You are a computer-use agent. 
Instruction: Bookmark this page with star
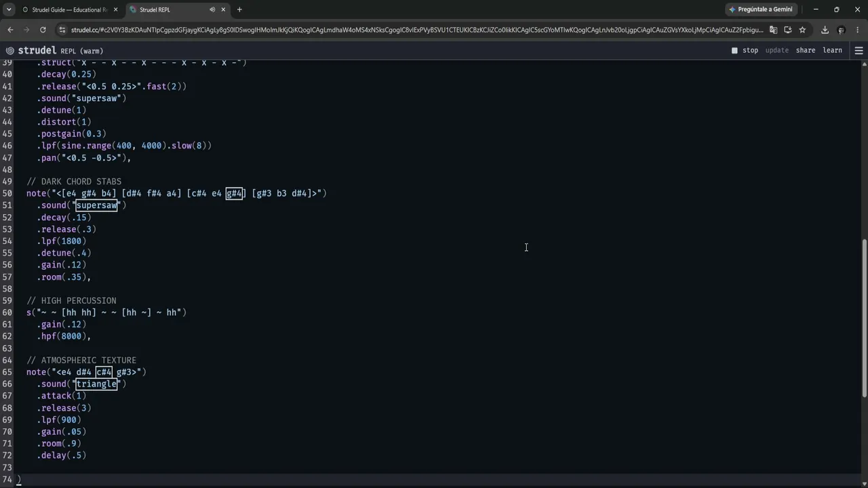point(802,30)
